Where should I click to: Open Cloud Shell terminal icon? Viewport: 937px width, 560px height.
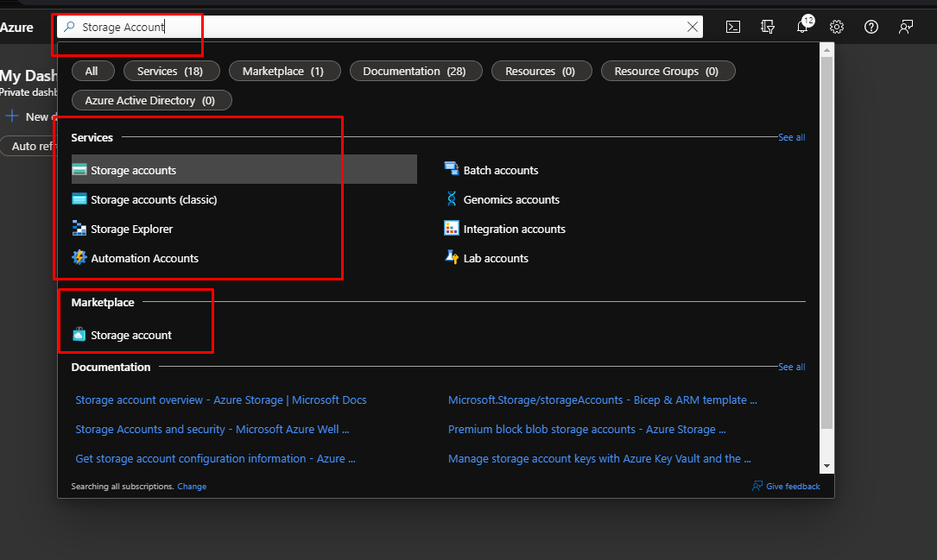pyautogui.click(x=732, y=27)
